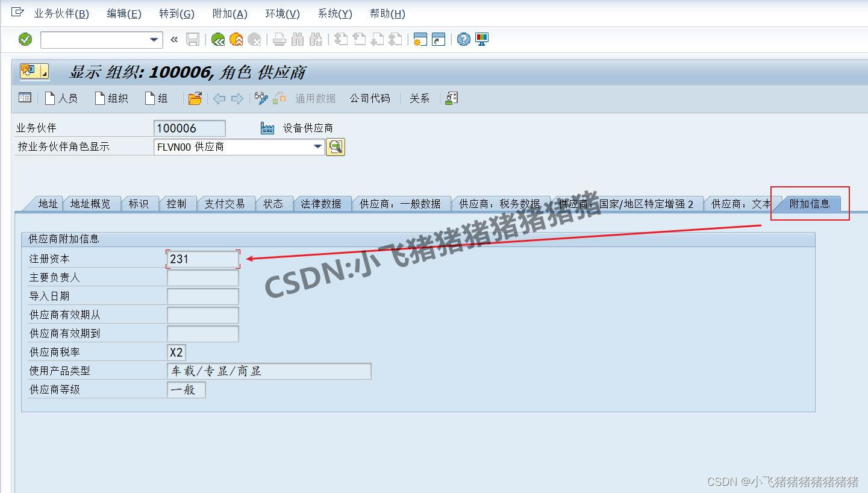Click the Last Page icon
This screenshot has height=493, width=868.
click(x=395, y=40)
